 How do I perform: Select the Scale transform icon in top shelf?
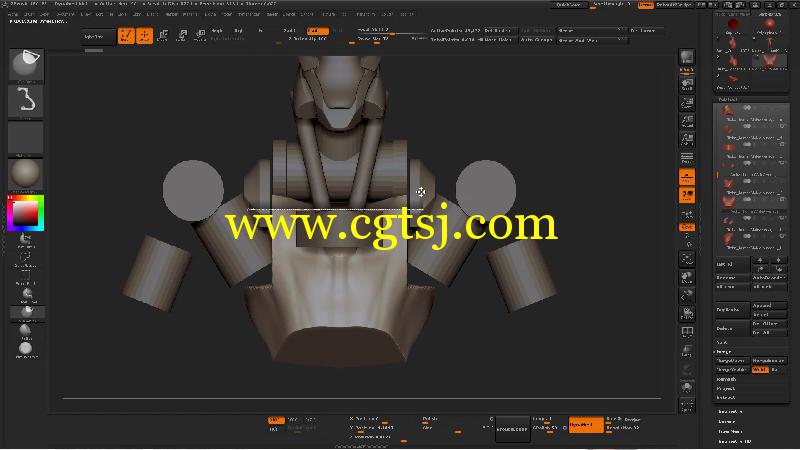[x=182, y=36]
